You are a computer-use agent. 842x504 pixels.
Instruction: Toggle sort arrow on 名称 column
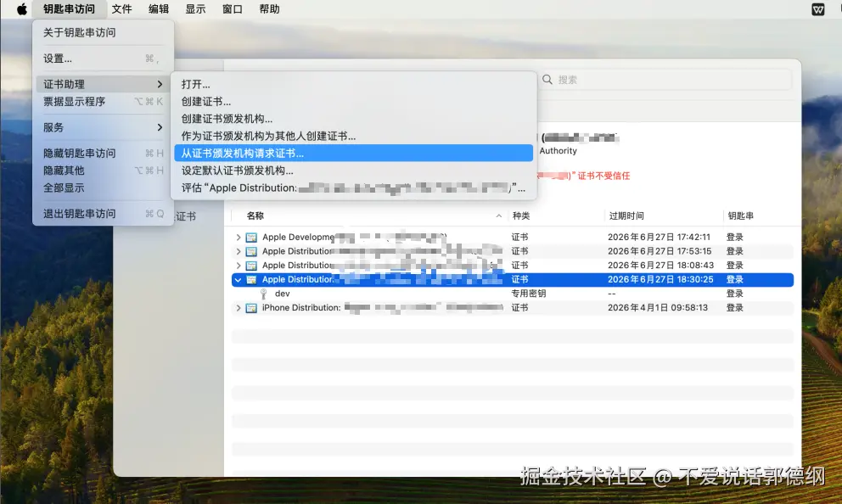click(x=499, y=216)
